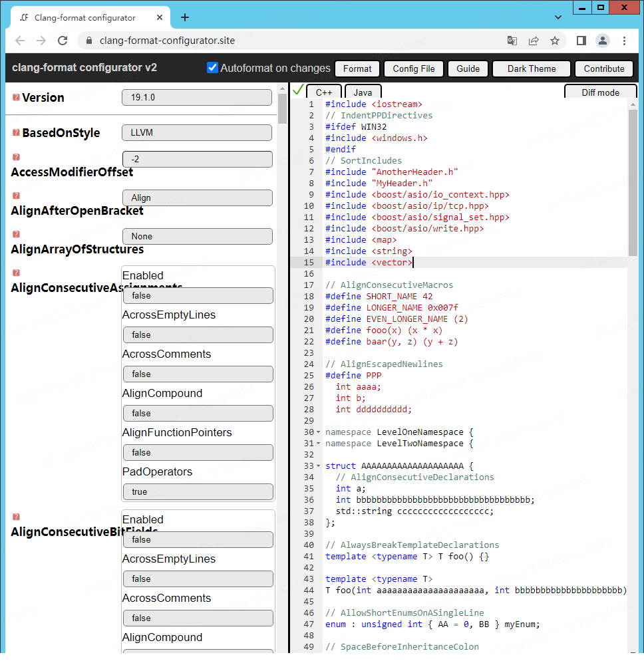Open AlignConsecutiveBitFields Enabled dropdown
This screenshot has width=644, height=661.
tap(198, 539)
